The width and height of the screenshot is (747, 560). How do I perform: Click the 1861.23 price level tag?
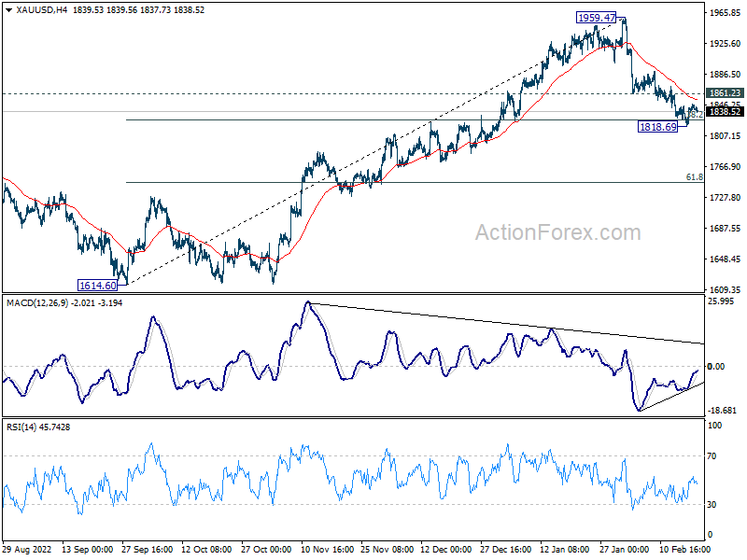point(725,92)
